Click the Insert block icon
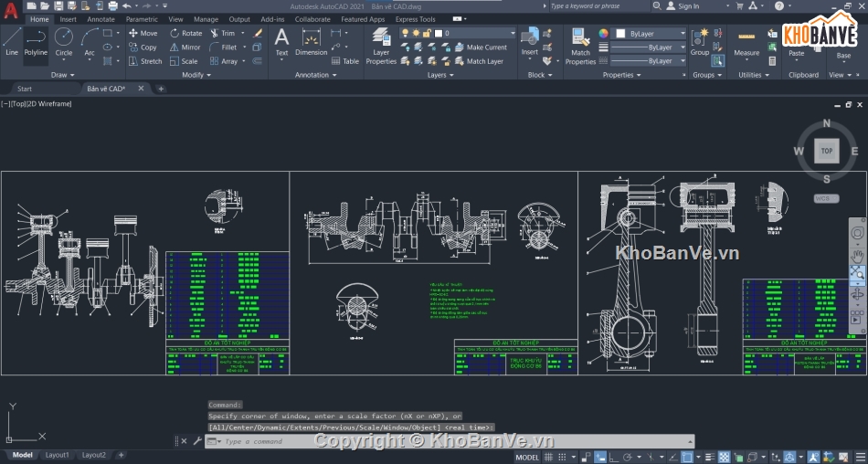The image size is (868, 464). tap(530, 42)
